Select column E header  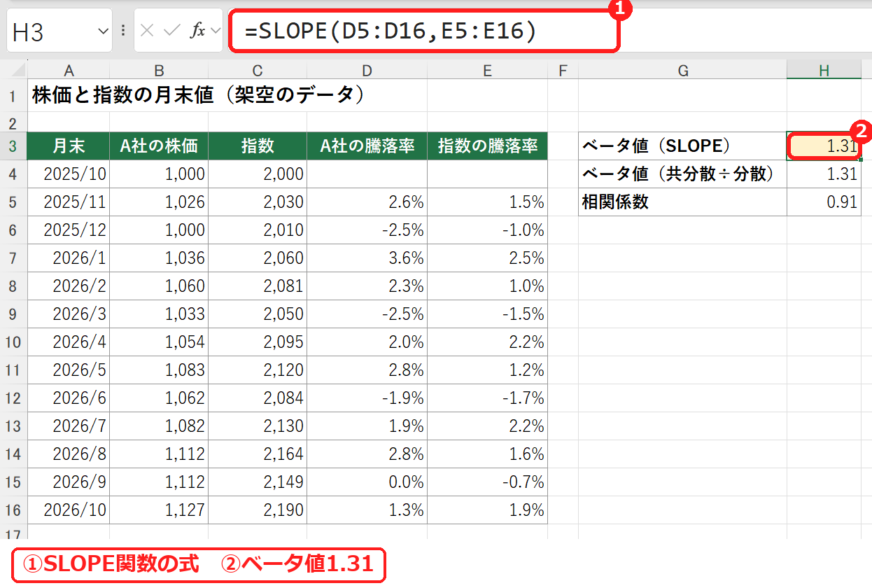tap(487, 70)
